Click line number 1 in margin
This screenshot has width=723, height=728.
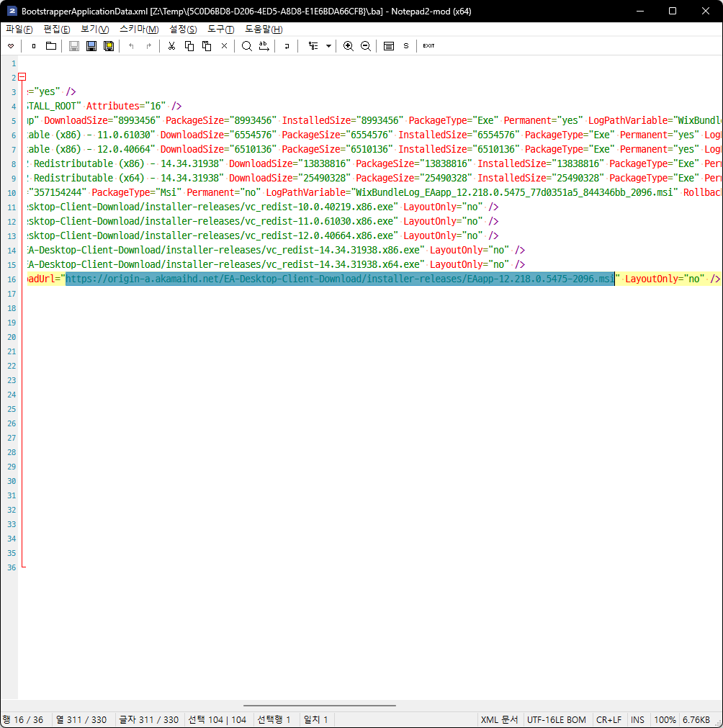[x=14, y=63]
